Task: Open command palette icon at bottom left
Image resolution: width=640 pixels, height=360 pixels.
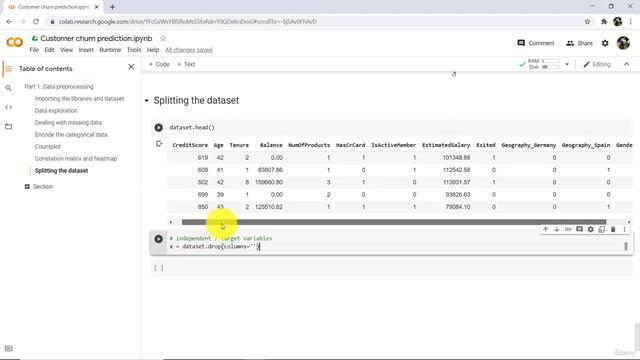Action: (9, 349)
